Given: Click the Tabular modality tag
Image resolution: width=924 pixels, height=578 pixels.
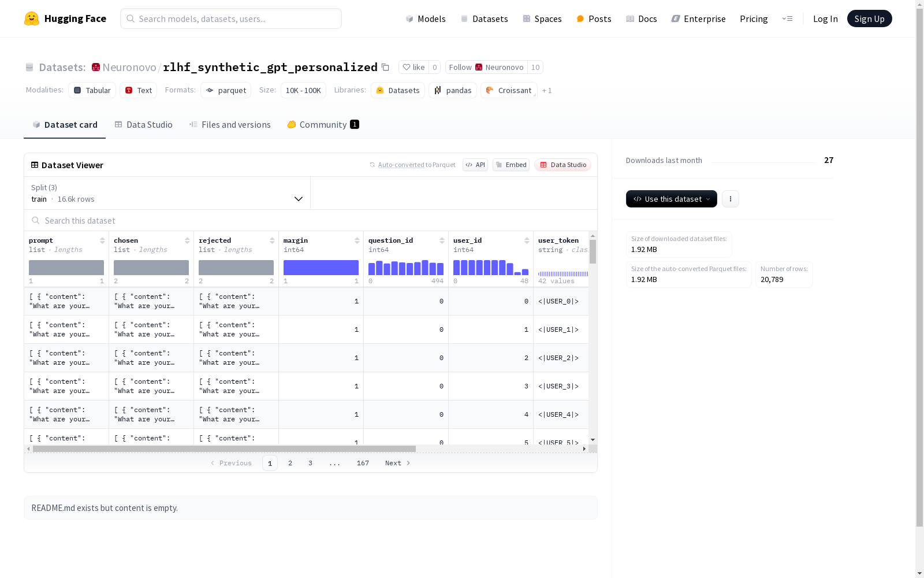Looking at the screenshot, I should [x=92, y=90].
